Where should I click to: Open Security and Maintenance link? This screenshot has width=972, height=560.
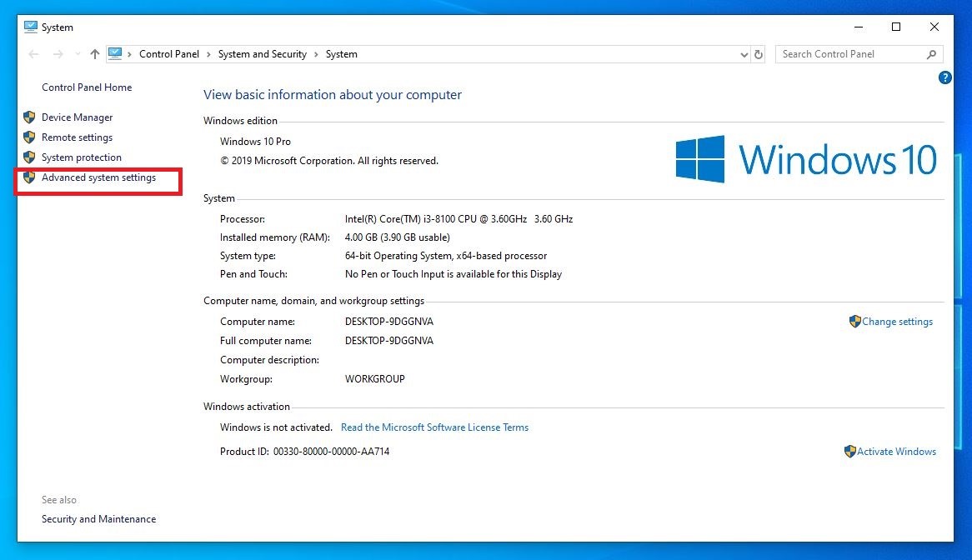(x=98, y=519)
